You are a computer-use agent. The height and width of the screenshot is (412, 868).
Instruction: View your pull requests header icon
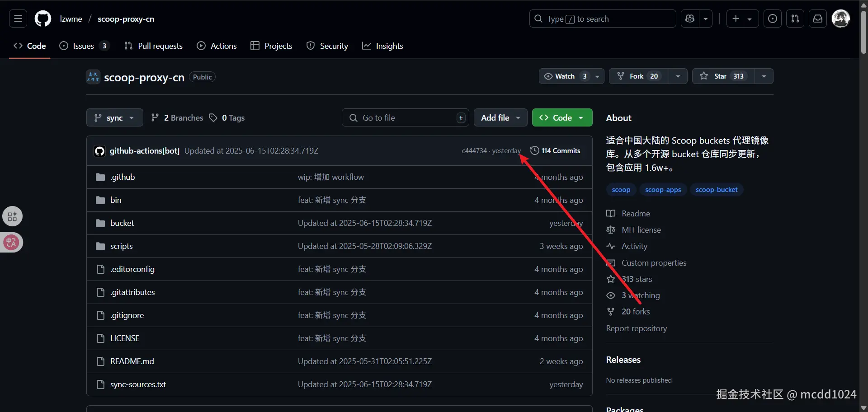click(x=795, y=19)
